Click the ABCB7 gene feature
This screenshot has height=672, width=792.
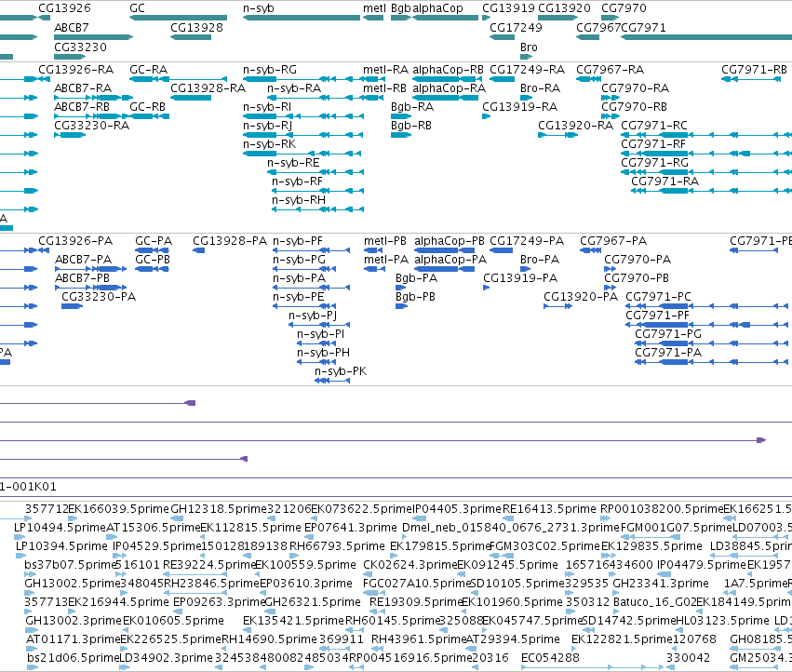(93, 37)
